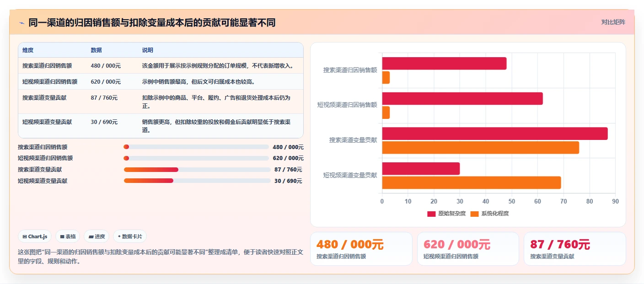
Task: Click the description starting 扣除示例中的商品
Action: coord(216,102)
